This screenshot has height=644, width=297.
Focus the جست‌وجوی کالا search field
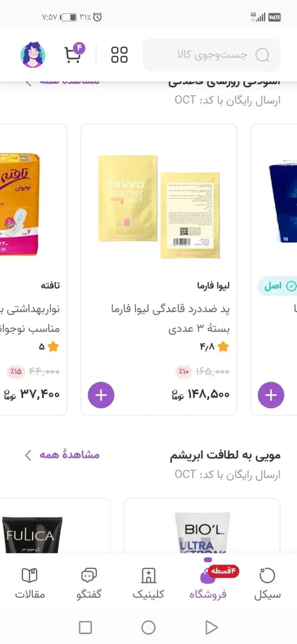pyautogui.click(x=212, y=55)
